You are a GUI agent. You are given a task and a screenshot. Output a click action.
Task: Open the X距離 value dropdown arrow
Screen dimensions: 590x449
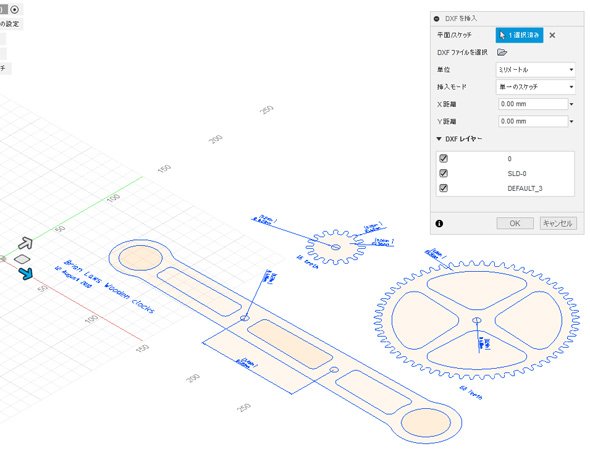[x=572, y=104]
